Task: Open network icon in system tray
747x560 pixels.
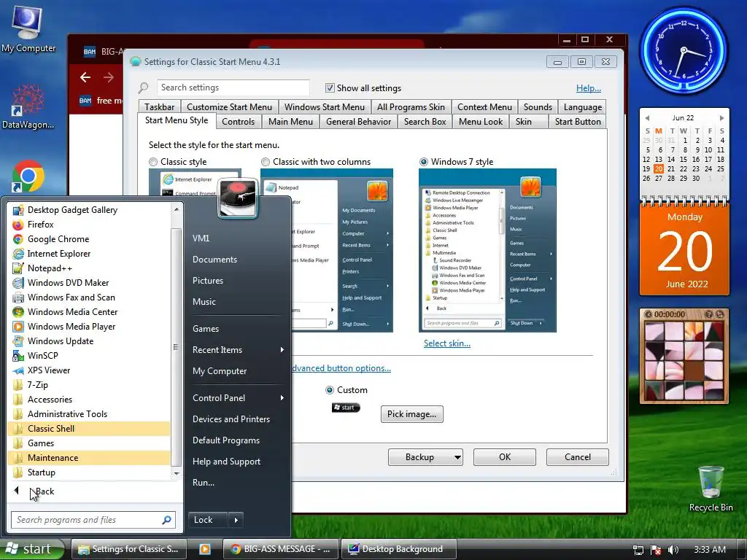Action: pyautogui.click(x=638, y=550)
